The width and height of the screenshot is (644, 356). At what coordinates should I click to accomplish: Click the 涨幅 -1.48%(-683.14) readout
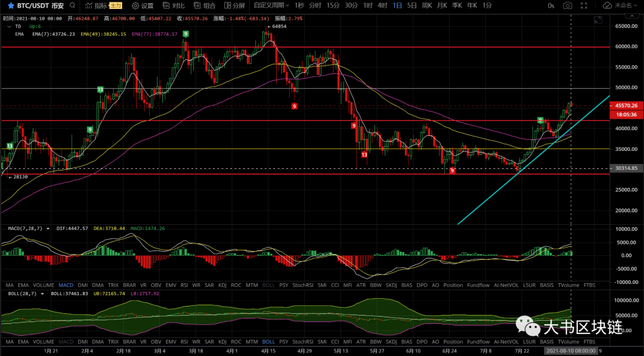(241, 18)
